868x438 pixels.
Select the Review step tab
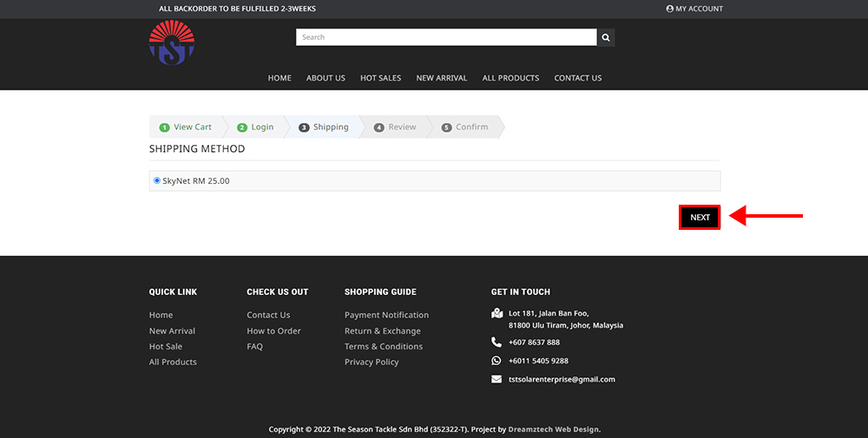pyautogui.click(x=396, y=127)
